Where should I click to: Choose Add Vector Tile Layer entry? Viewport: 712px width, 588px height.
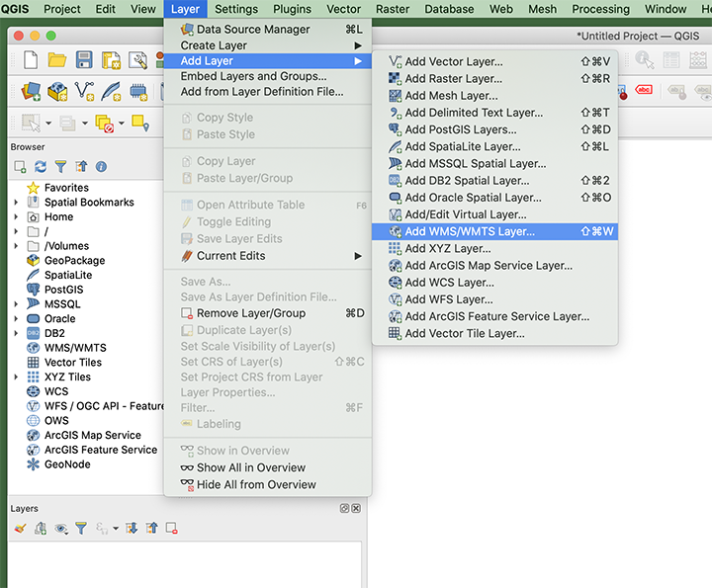494,333
